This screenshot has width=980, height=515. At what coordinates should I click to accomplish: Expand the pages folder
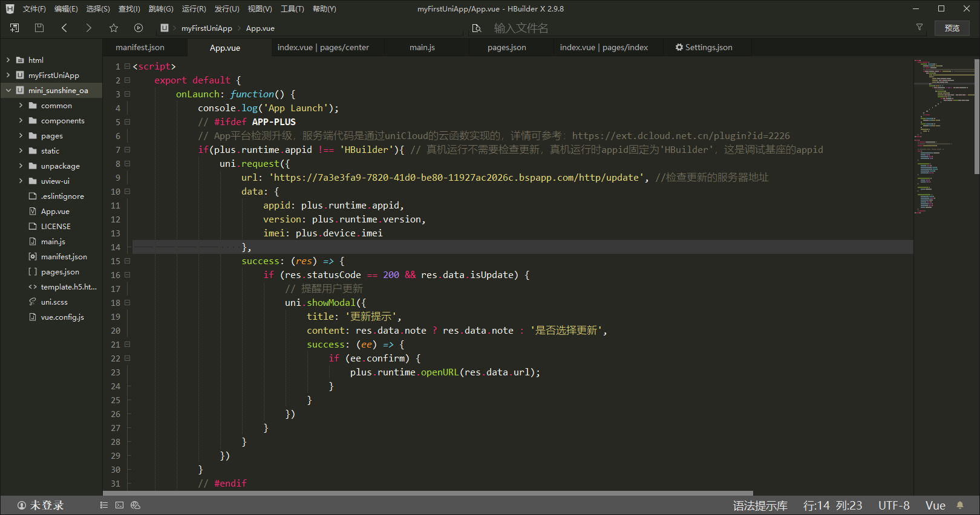coord(21,135)
